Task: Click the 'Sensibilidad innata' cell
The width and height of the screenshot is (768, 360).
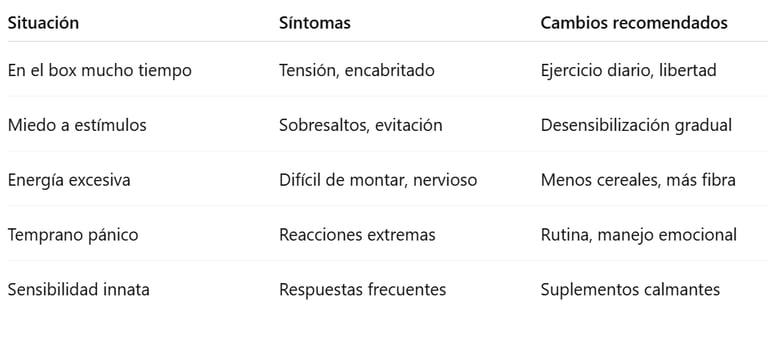Action: click(78, 290)
